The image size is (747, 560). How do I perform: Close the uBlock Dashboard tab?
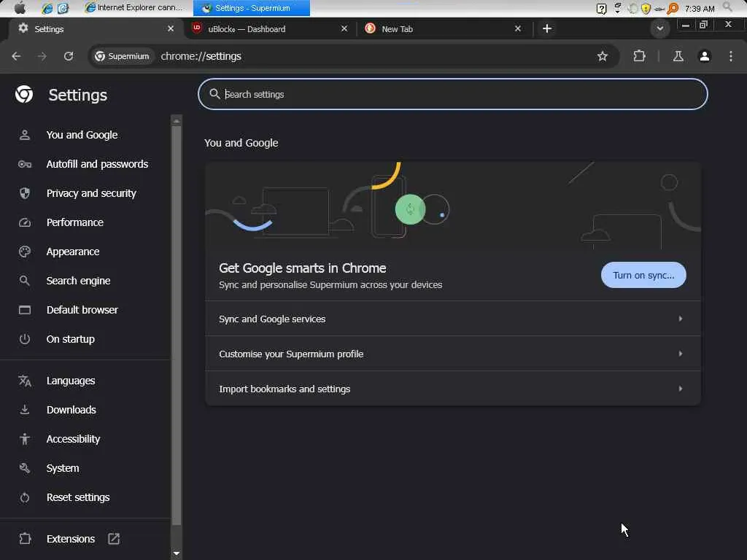point(344,28)
